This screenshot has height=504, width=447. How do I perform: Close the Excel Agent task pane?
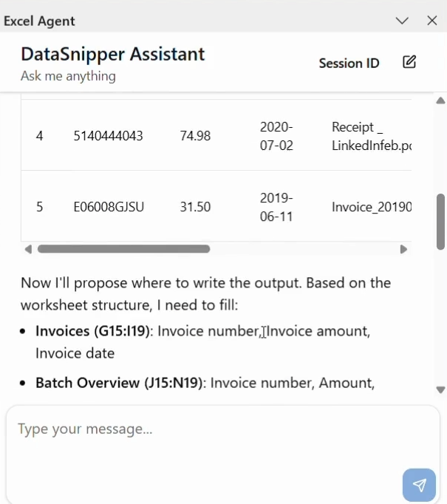(x=432, y=21)
